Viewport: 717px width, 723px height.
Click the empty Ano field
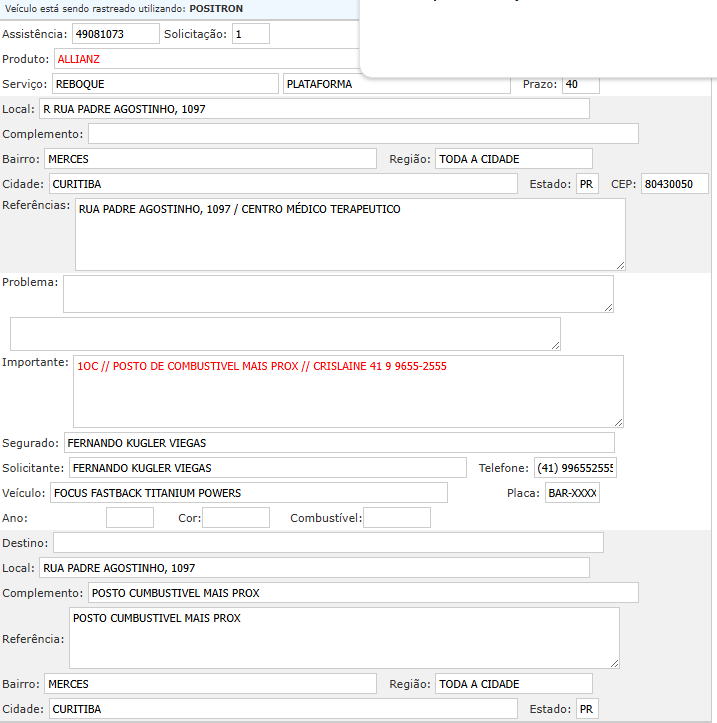tap(130, 518)
